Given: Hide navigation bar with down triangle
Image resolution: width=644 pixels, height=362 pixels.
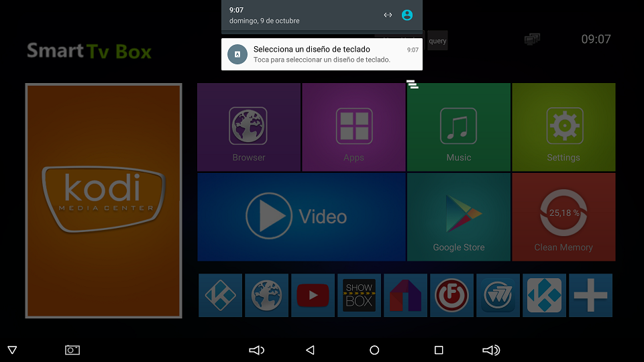Looking at the screenshot, I should [x=12, y=350].
